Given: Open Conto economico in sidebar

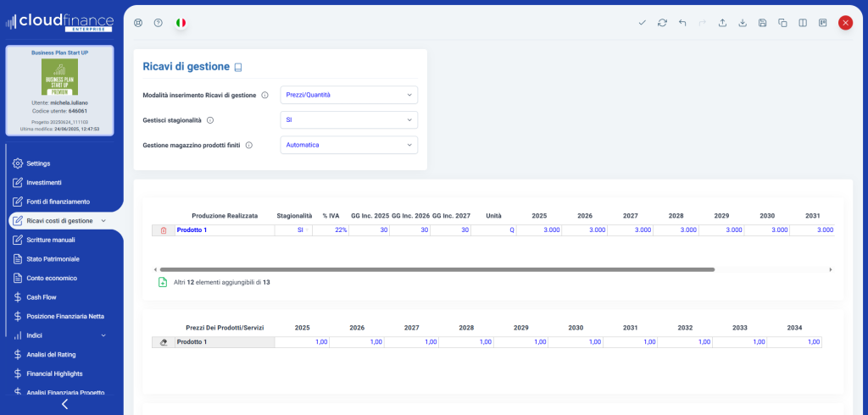Looking at the screenshot, I should 52,279.
